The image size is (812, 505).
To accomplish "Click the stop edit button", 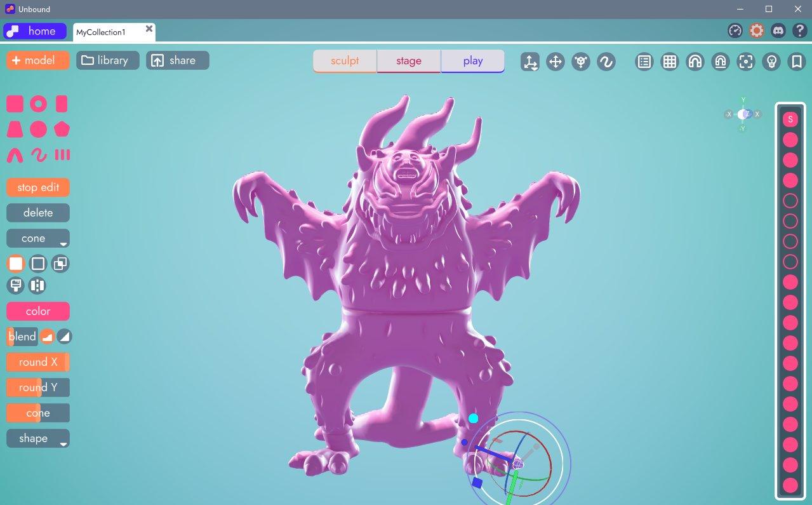I will click(x=38, y=187).
